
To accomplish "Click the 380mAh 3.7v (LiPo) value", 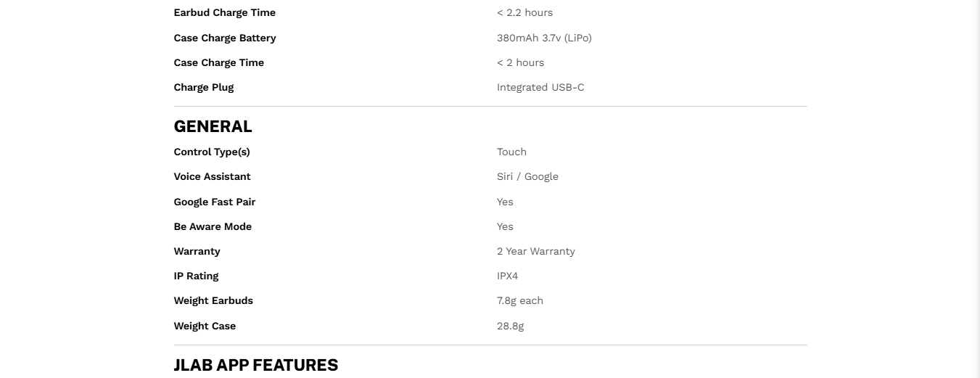I will point(544,38).
